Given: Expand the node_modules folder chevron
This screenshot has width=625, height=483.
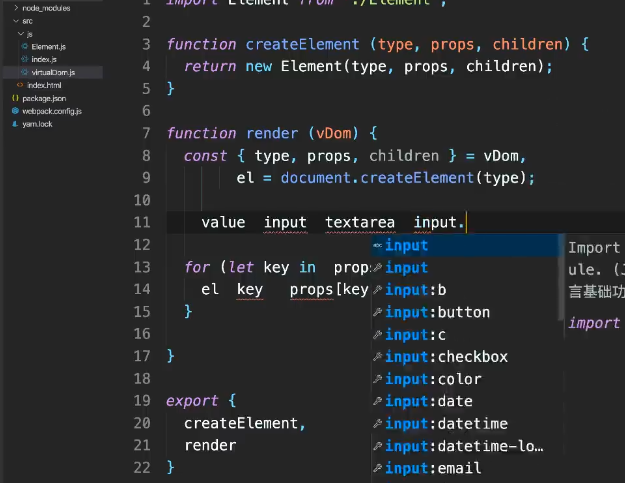Looking at the screenshot, I should pyautogui.click(x=16, y=8).
